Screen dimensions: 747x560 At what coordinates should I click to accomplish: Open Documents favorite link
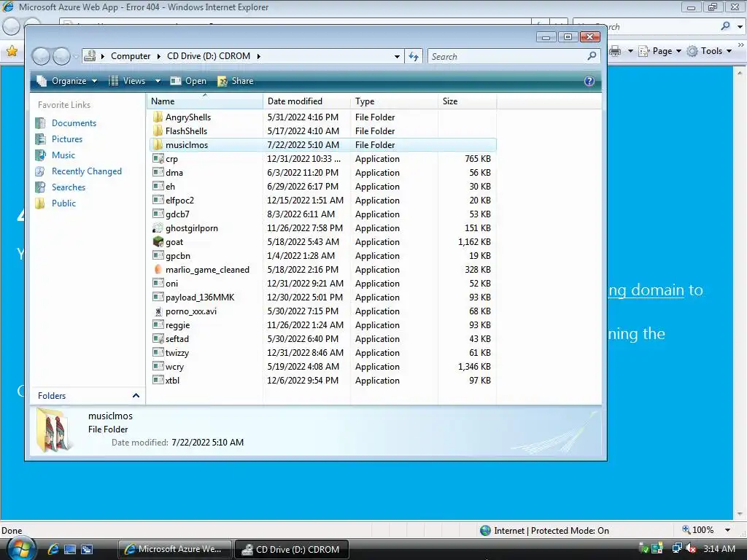coord(74,123)
